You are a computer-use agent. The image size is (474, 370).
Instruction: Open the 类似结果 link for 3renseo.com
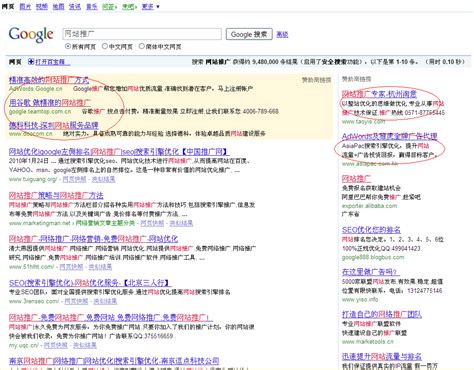[x=105, y=301]
